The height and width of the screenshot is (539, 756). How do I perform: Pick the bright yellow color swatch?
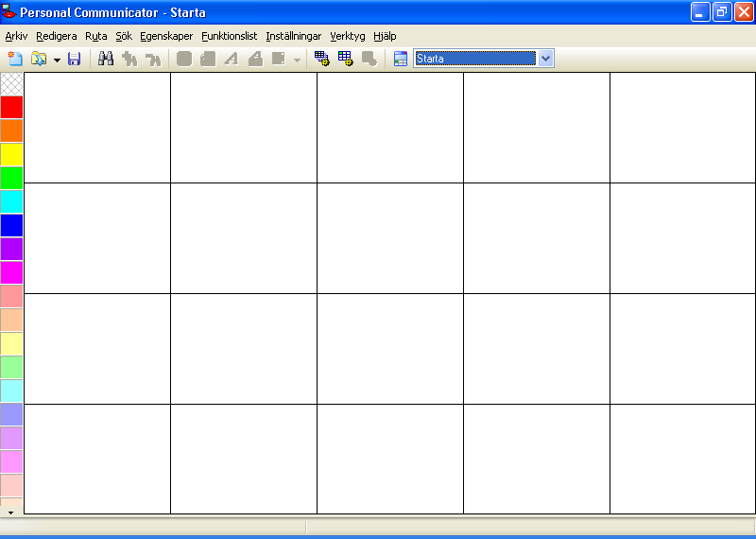[x=11, y=154]
